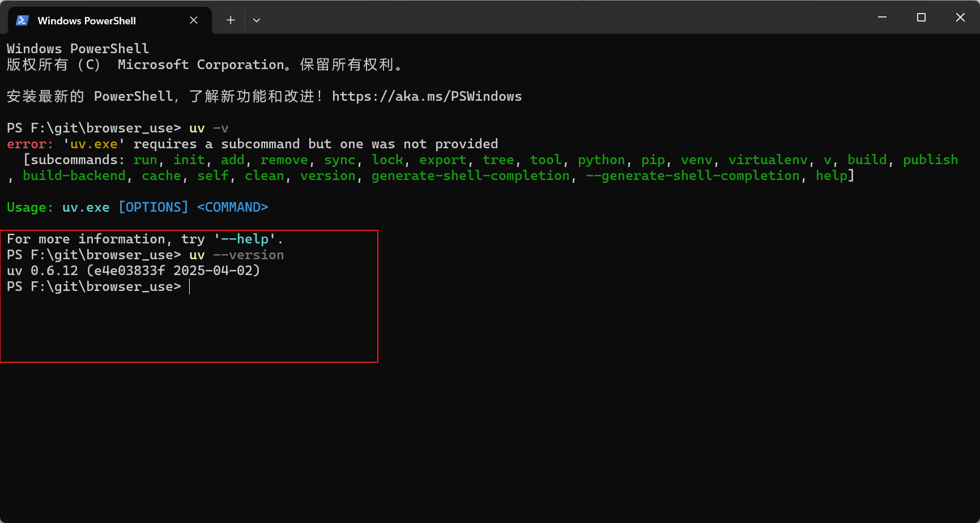Click the 'python' subcommand text

pyautogui.click(x=601, y=160)
